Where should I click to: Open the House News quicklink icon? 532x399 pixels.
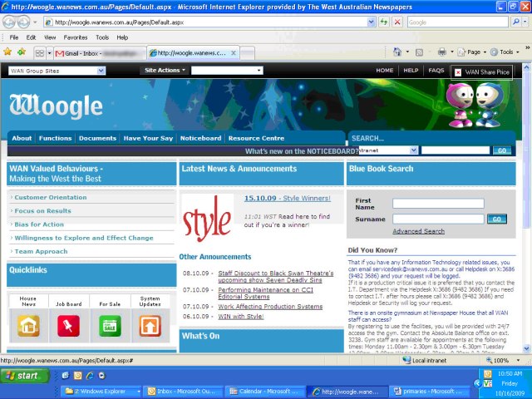pyautogui.click(x=28, y=326)
